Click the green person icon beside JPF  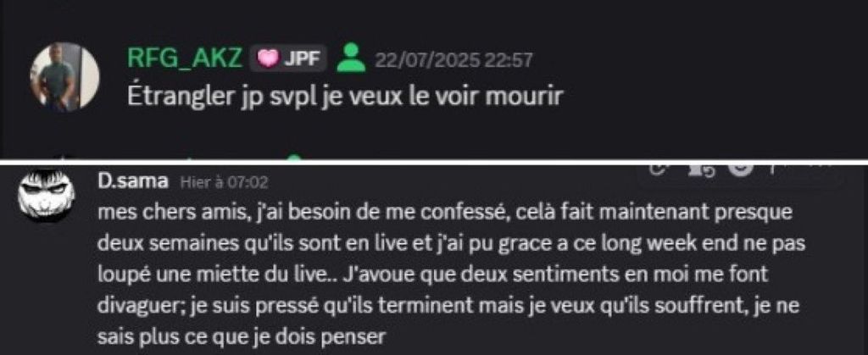[x=351, y=58]
